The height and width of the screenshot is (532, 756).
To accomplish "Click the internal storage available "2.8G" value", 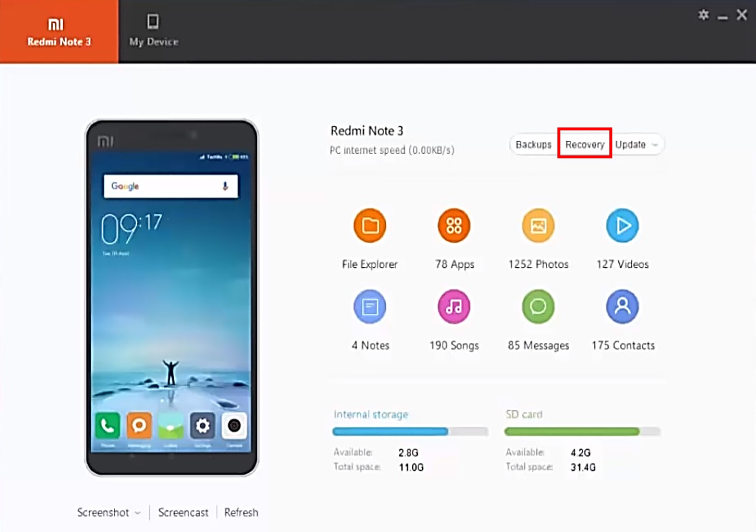I will click(408, 453).
